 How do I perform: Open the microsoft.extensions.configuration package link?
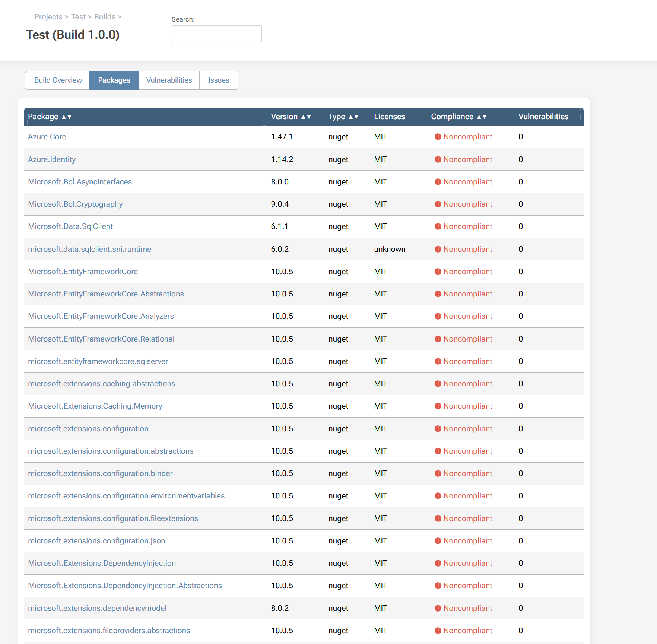coord(88,429)
